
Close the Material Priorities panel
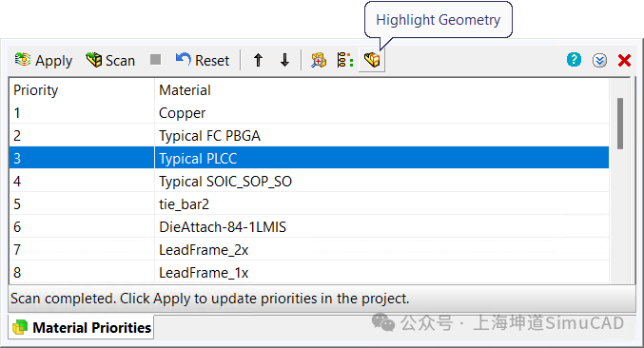[624, 60]
